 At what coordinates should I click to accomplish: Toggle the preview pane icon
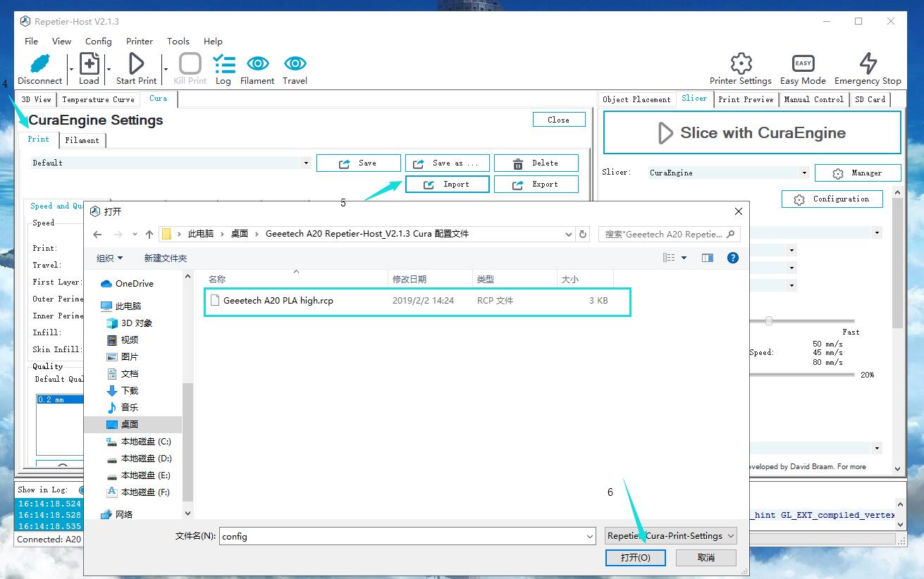[708, 258]
